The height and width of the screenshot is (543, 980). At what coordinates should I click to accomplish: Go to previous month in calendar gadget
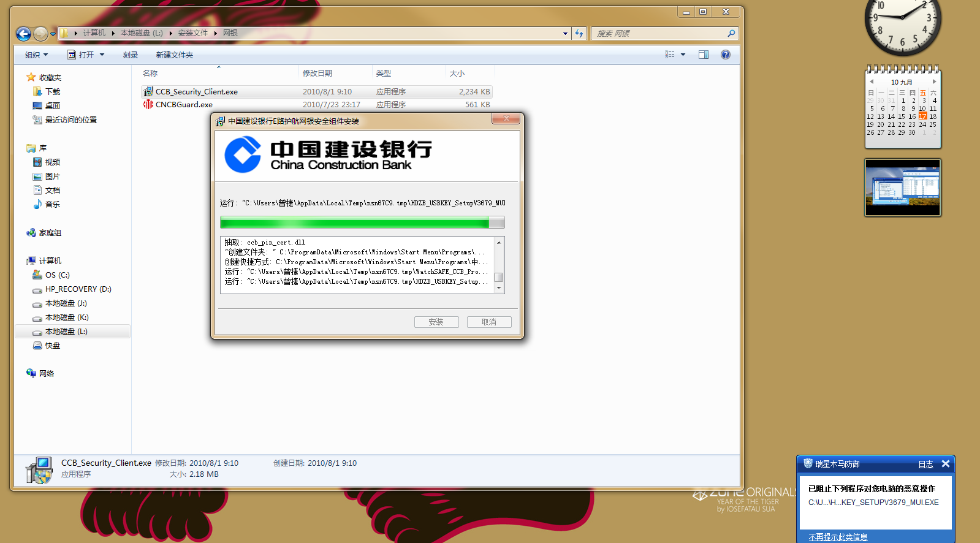[x=871, y=82]
